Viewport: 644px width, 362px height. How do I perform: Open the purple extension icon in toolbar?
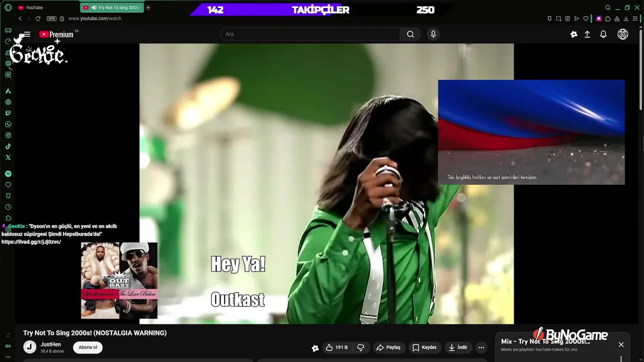click(599, 19)
